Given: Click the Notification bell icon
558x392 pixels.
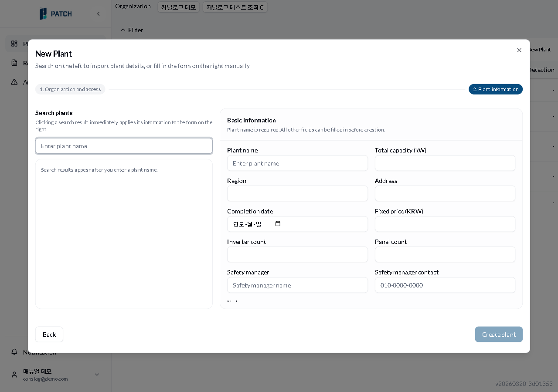Looking at the screenshot, I should coord(14,352).
